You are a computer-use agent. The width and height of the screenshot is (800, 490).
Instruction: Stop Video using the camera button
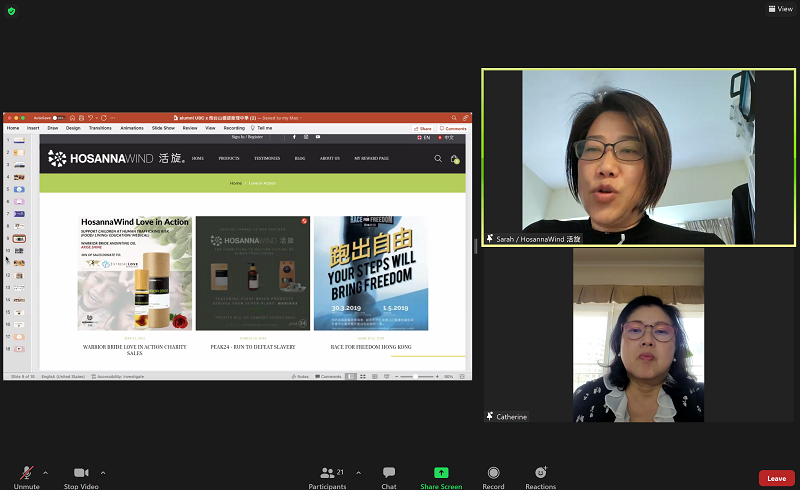[x=81, y=473]
